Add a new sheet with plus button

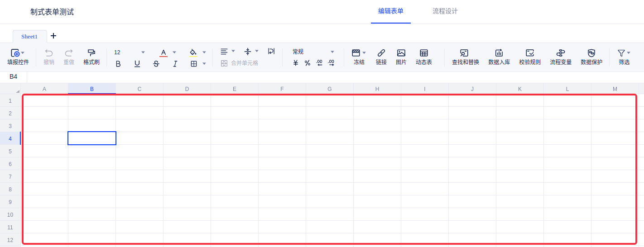[53, 36]
